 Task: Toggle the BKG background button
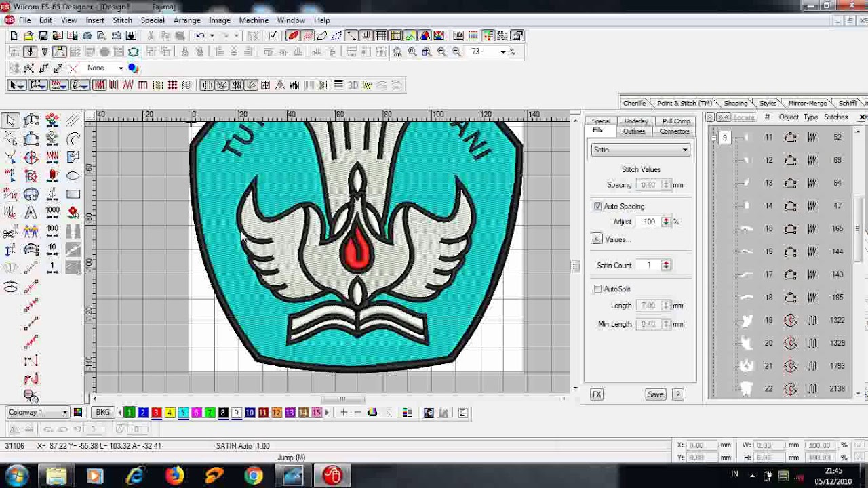102,412
